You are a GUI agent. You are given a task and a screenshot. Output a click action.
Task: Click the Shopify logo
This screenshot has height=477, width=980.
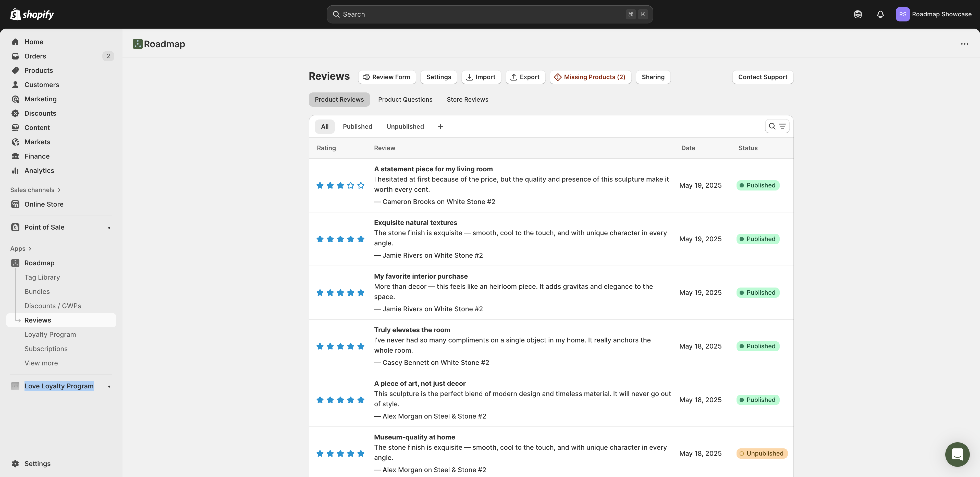(32, 15)
